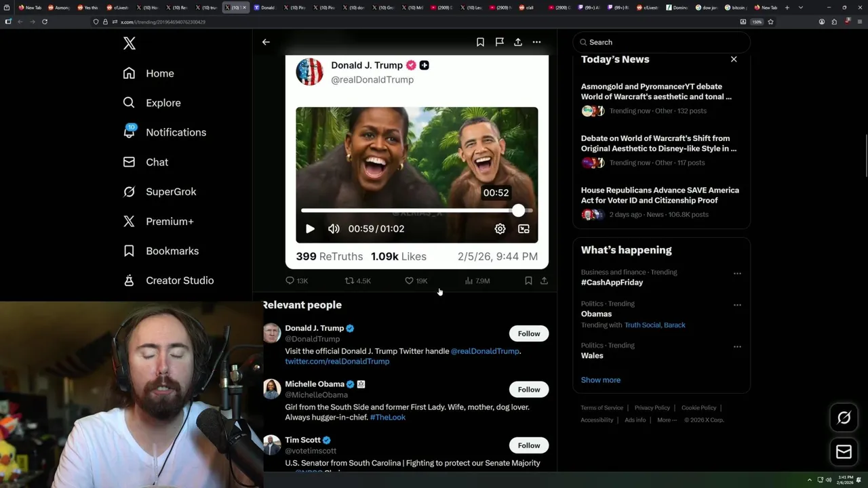This screenshot has width=868, height=488.
Task: Open a new browser tab with plus
Action: click(x=787, y=7)
